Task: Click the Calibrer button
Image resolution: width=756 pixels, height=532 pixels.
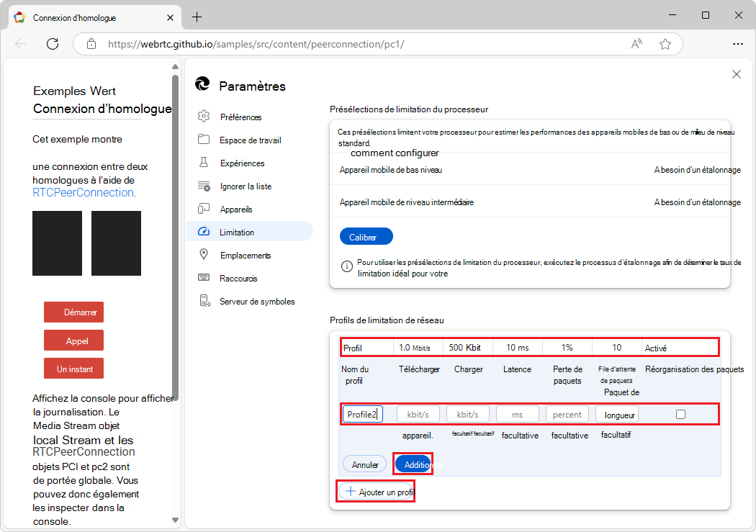Action: [x=366, y=237]
